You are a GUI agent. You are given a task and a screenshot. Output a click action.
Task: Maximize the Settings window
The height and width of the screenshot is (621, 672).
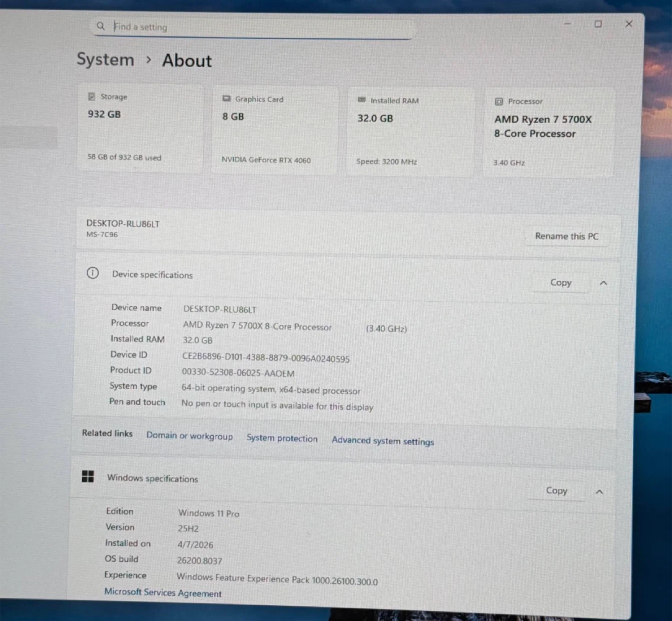tap(598, 24)
